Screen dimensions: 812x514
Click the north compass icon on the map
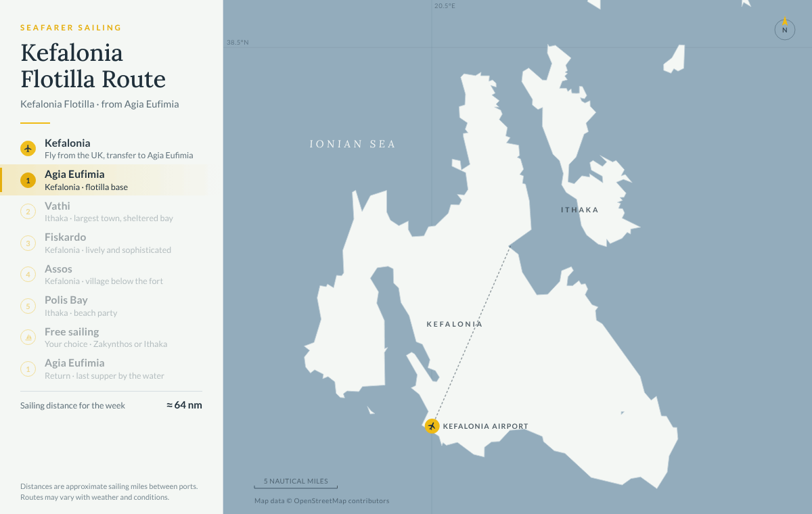pyautogui.click(x=785, y=29)
